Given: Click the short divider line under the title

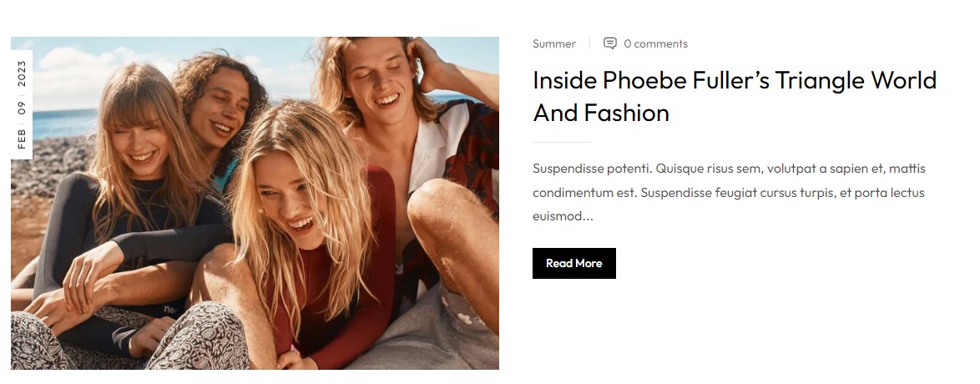Looking at the screenshot, I should click(561, 143).
